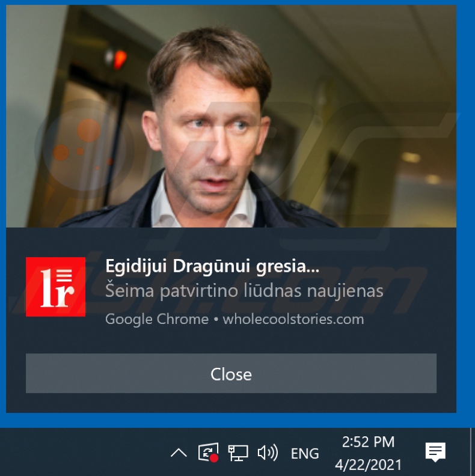Open the network connection tray icon

tap(238, 453)
